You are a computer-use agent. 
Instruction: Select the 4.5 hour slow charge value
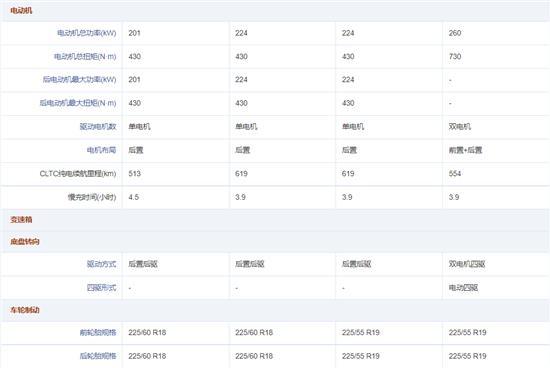click(133, 197)
